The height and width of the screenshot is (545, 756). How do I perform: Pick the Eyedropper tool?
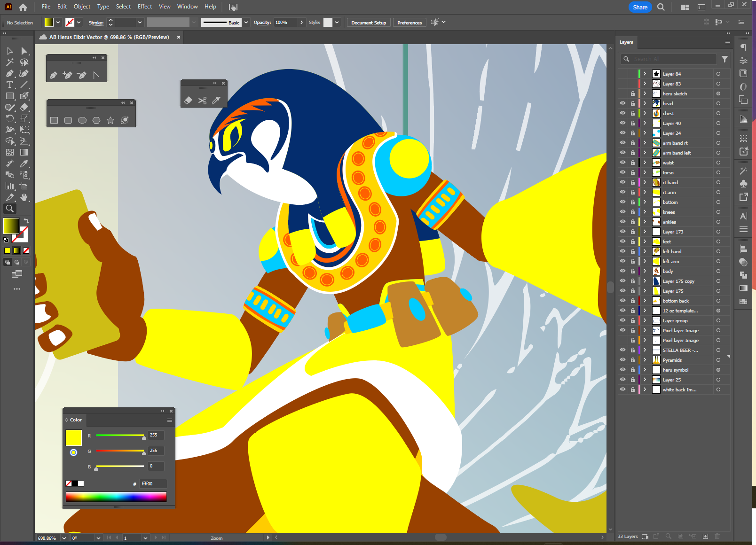pyautogui.click(x=24, y=163)
